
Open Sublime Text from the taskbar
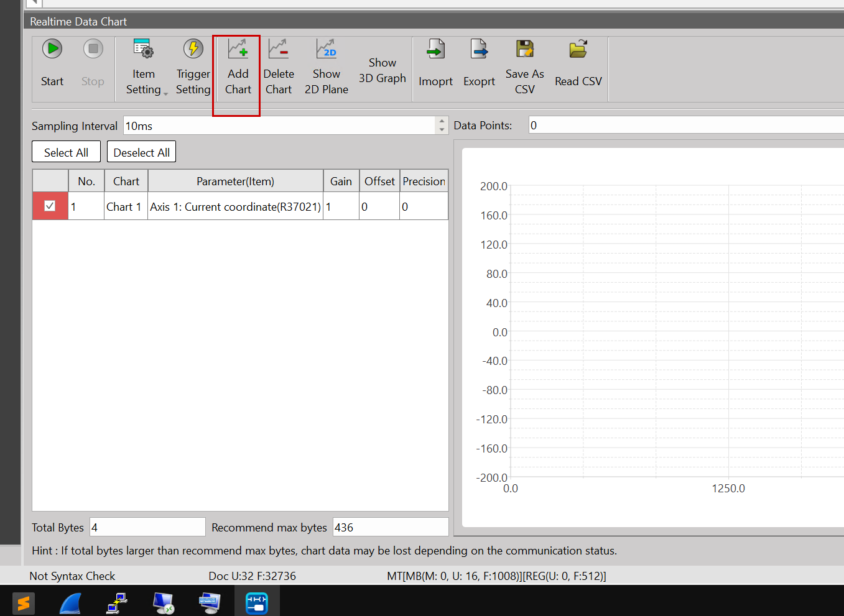point(24,602)
